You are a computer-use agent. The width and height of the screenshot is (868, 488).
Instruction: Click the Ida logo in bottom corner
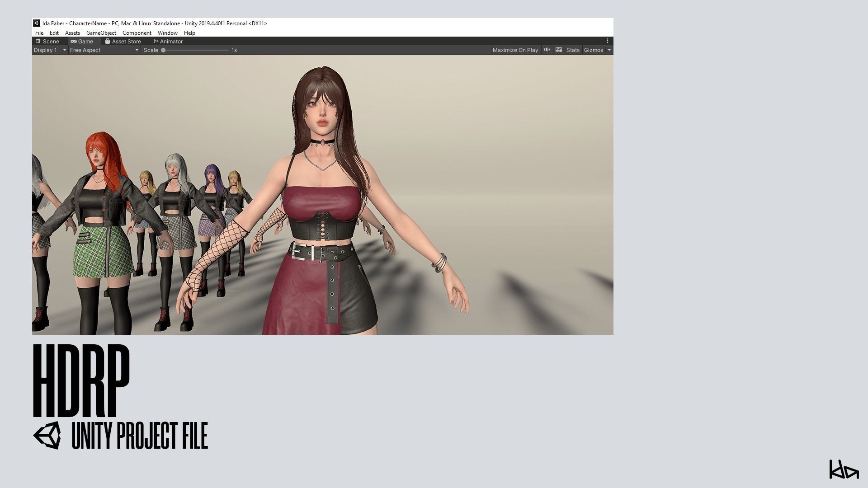(844, 469)
